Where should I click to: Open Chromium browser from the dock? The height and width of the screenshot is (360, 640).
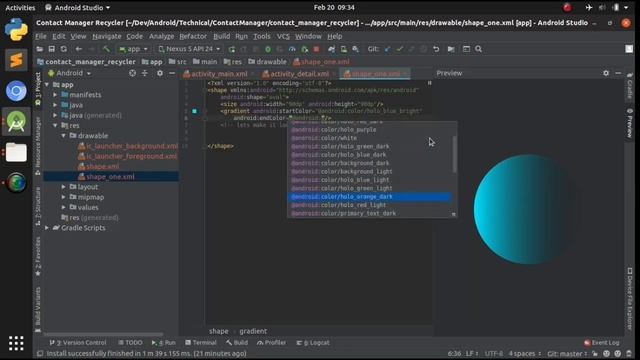click(16, 91)
